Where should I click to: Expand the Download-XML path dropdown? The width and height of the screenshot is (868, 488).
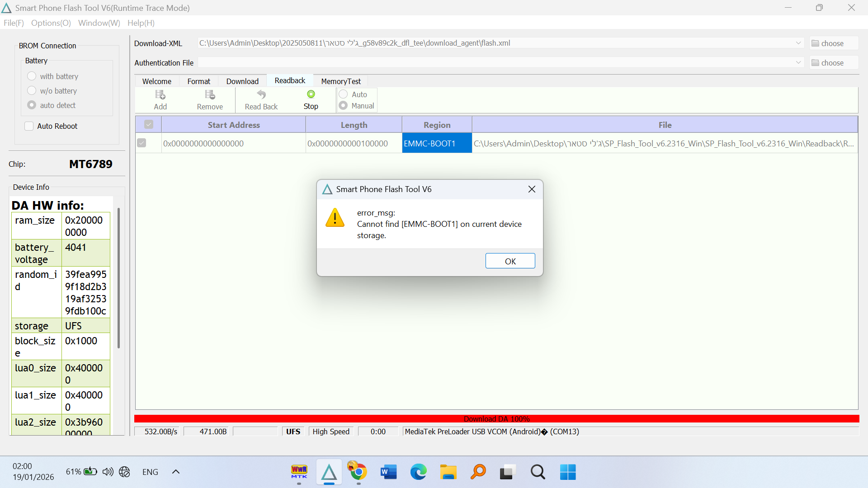click(798, 43)
